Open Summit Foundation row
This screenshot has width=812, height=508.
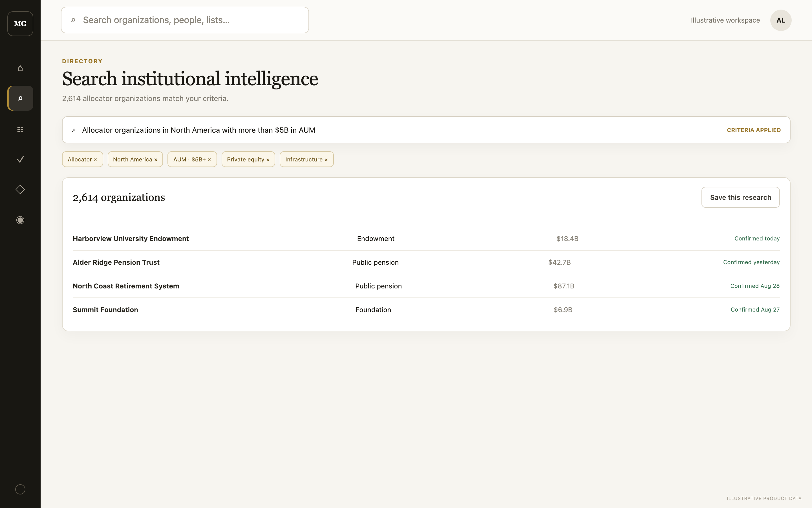[426, 310]
